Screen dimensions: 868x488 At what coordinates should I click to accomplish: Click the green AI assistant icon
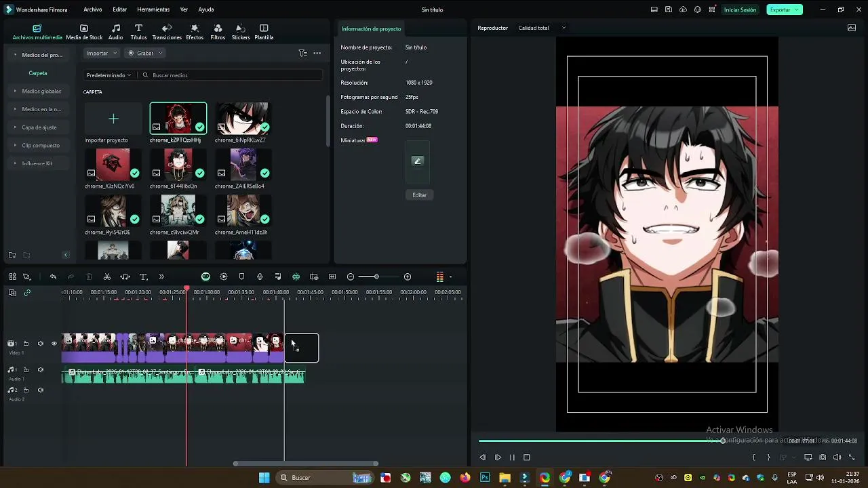pos(205,277)
